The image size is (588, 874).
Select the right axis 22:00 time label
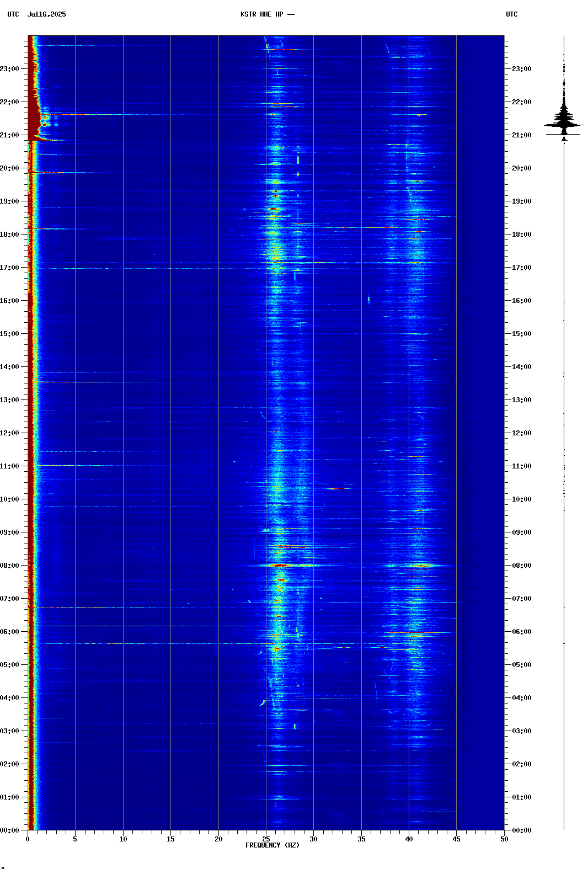(x=521, y=102)
